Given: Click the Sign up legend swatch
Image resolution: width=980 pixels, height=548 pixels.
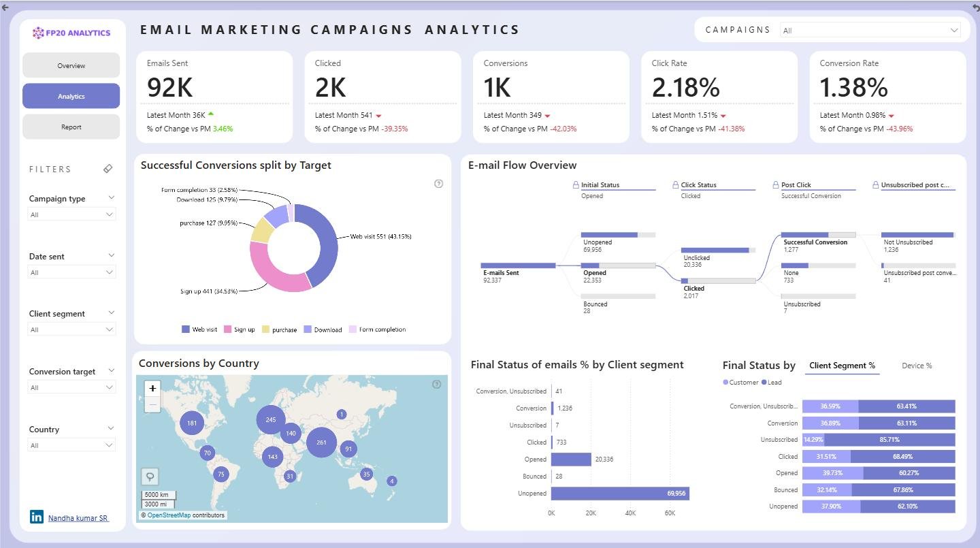Looking at the screenshot, I should pyautogui.click(x=227, y=329).
